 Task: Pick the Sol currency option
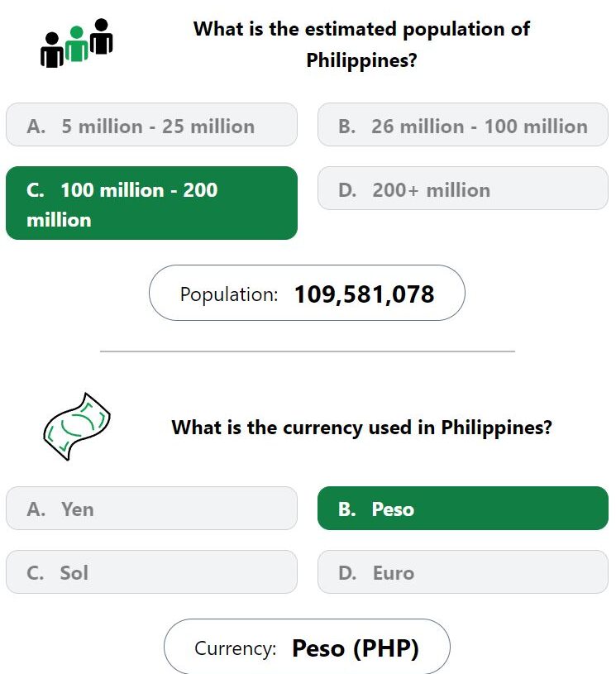click(151, 571)
